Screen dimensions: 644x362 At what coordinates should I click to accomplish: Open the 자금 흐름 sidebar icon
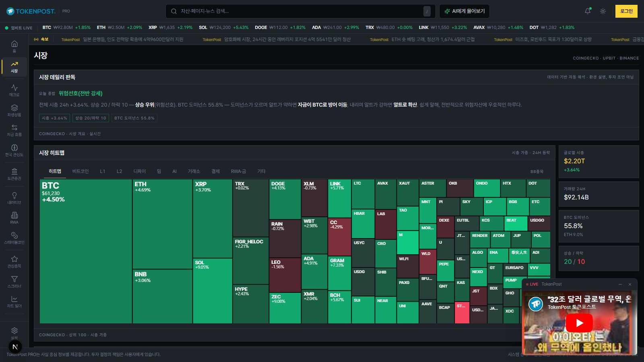click(14, 130)
